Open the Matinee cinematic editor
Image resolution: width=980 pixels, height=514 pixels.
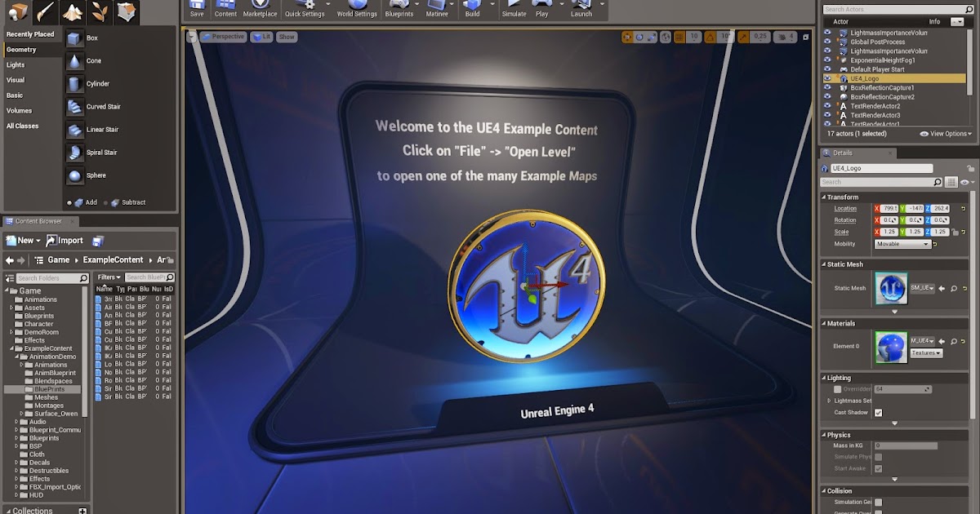pos(439,9)
